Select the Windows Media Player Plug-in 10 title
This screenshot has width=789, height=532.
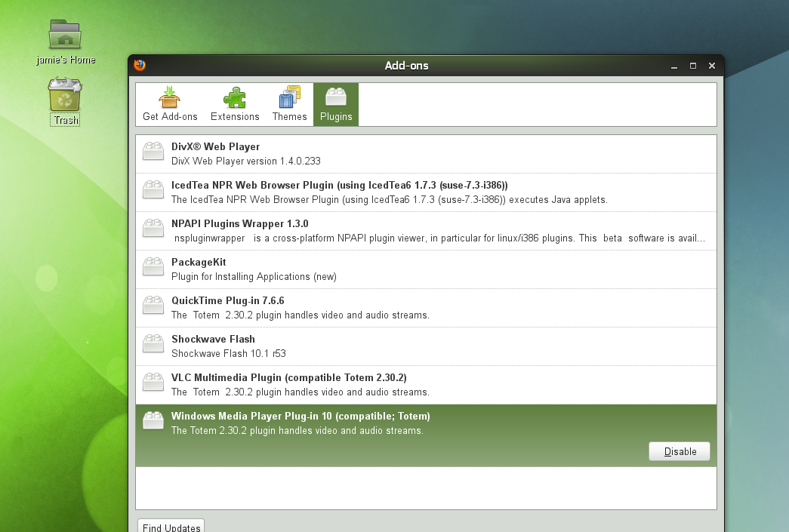pyautogui.click(x=300, y=417)
